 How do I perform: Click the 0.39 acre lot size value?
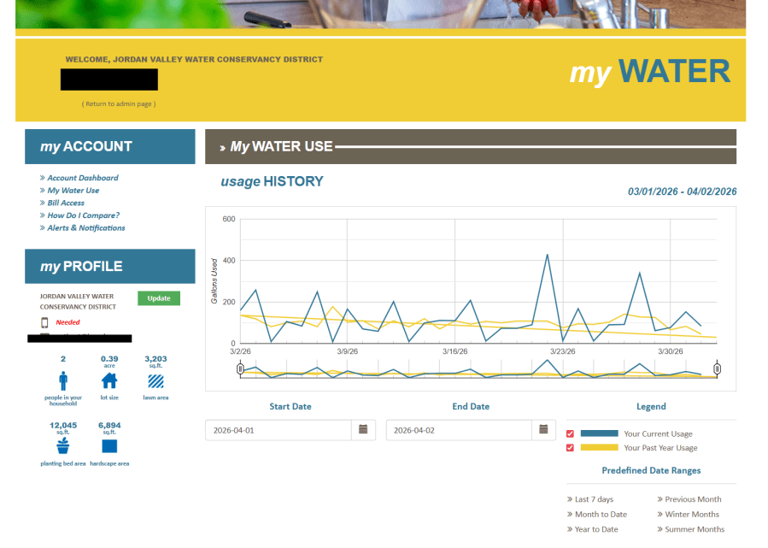[109, 361]
